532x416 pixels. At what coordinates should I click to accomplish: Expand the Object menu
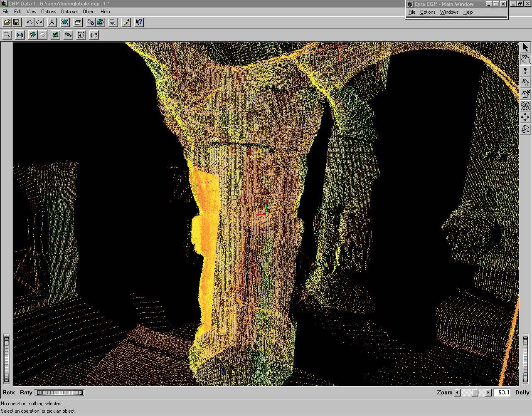(89, 12)
